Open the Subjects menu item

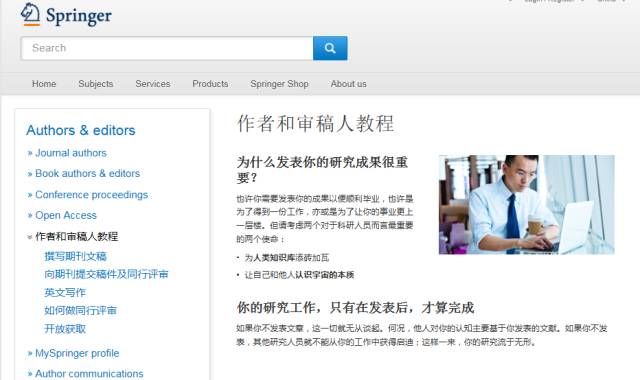point(96,84)
